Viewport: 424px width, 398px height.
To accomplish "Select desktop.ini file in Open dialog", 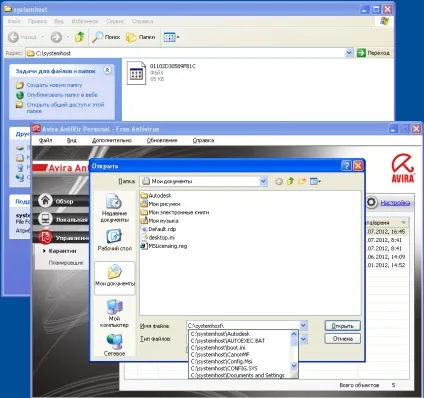I will click(x=158, y=237).
